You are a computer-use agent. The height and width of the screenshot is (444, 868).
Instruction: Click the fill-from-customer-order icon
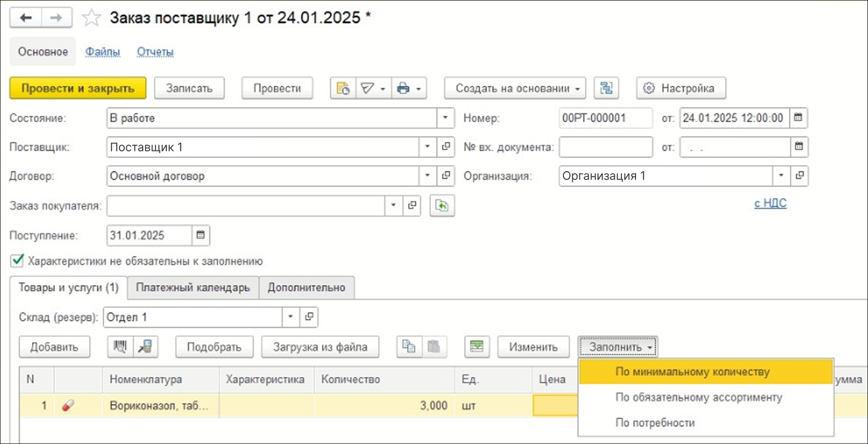coord(442,206)
